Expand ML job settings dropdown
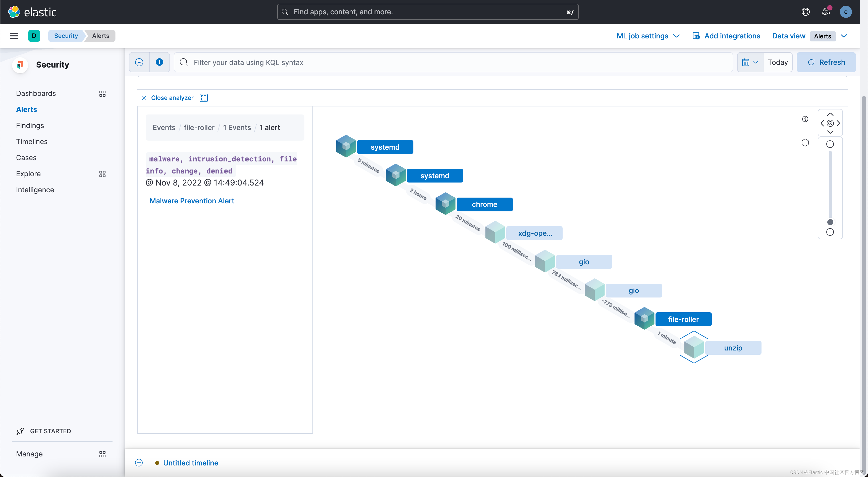 tap(648, 36)
